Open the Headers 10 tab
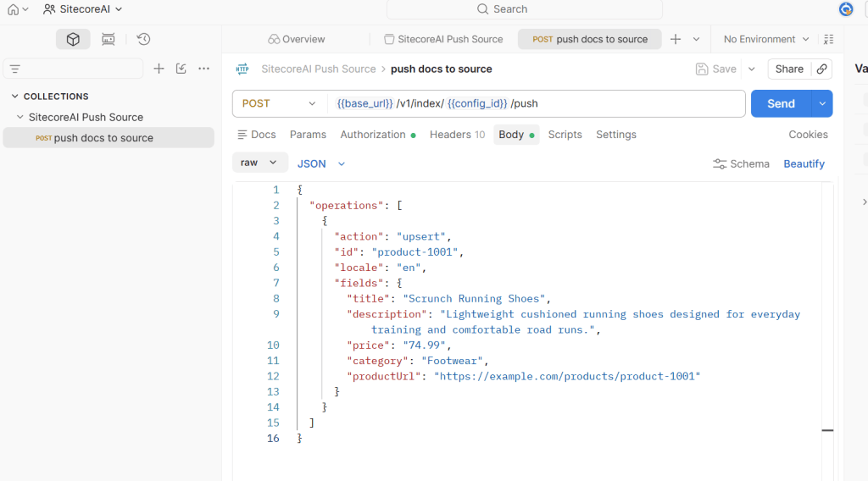The height and width of the screenshot is (481, 868). pyautogui.click(x=457, y=135)
